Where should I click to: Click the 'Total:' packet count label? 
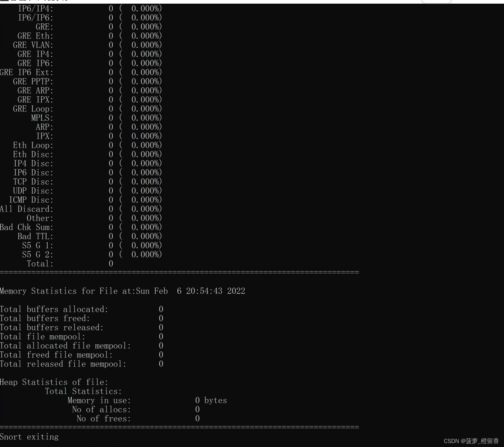point(40,264)
